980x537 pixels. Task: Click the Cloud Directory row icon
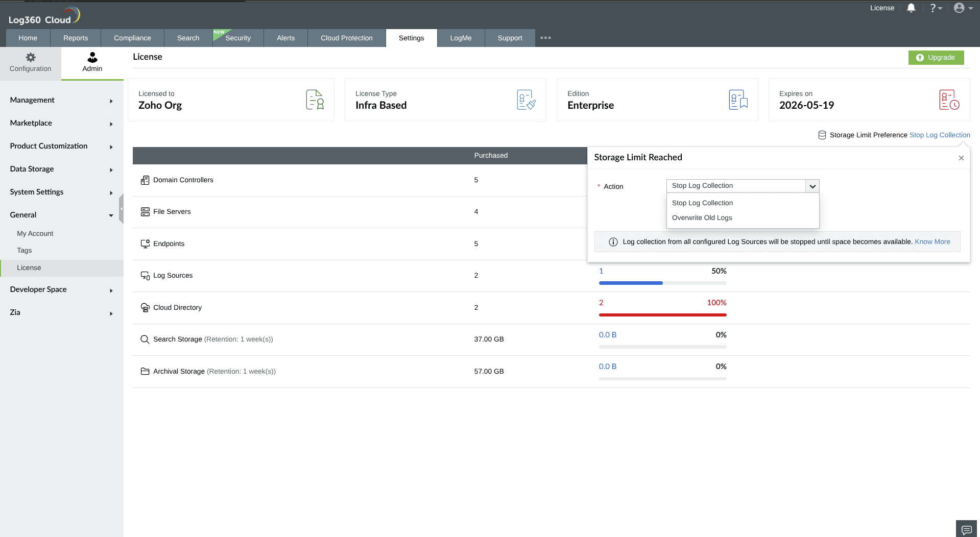[x=145, y=308]
